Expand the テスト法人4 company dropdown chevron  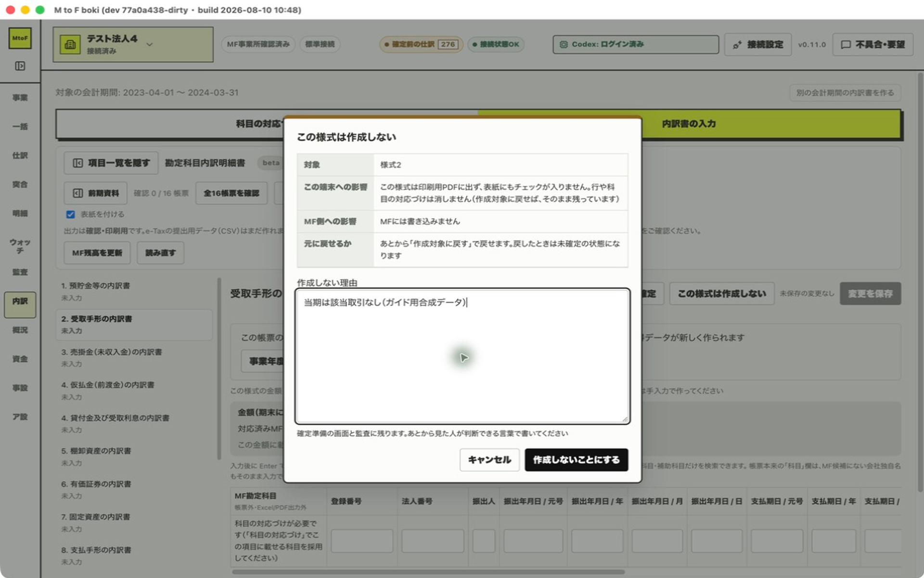pyautogui.click(x=150, y=44)
